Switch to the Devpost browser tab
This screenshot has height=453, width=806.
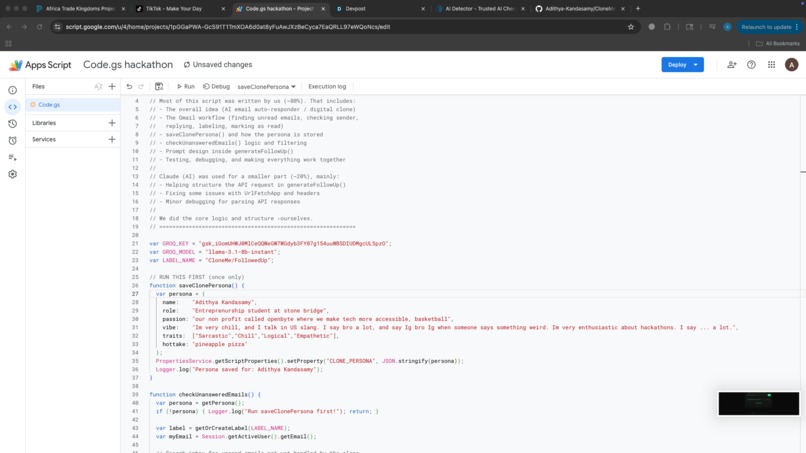pos(379,9)
